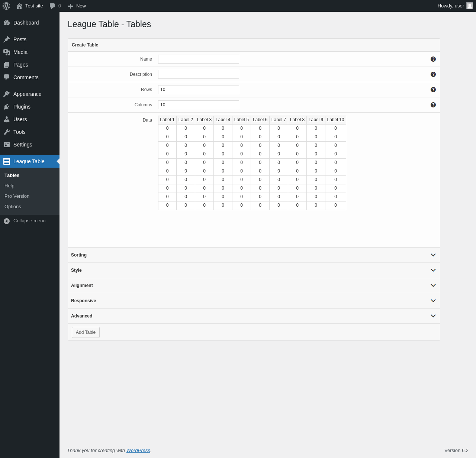
Task: Click the Comments sidebar speech bubble icon
Action: 7,77
